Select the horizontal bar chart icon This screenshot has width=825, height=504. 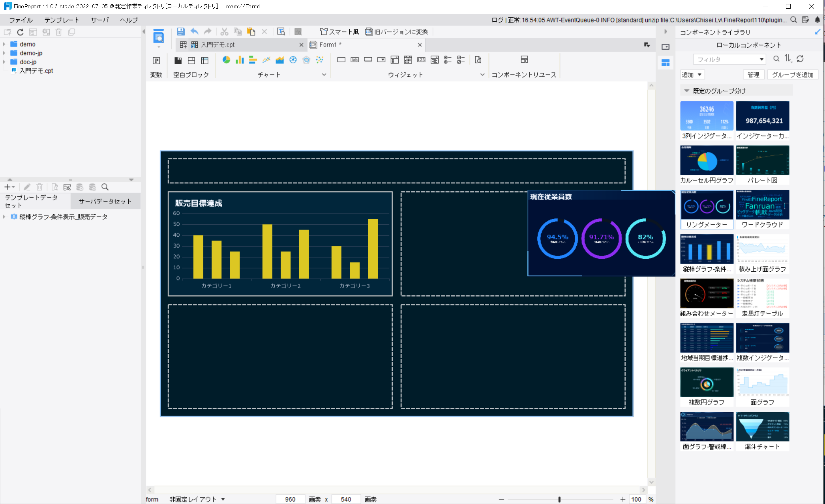(x=253, y=60)
